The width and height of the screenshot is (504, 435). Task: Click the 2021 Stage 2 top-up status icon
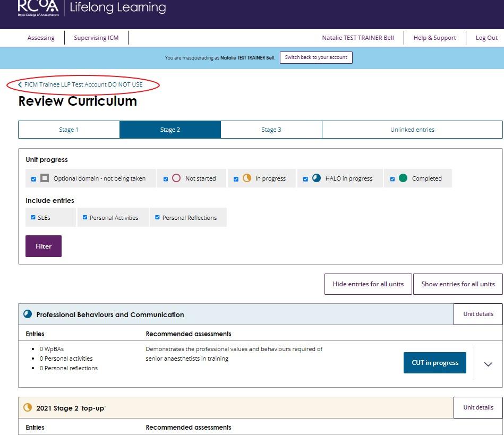(x=28, y=408)
